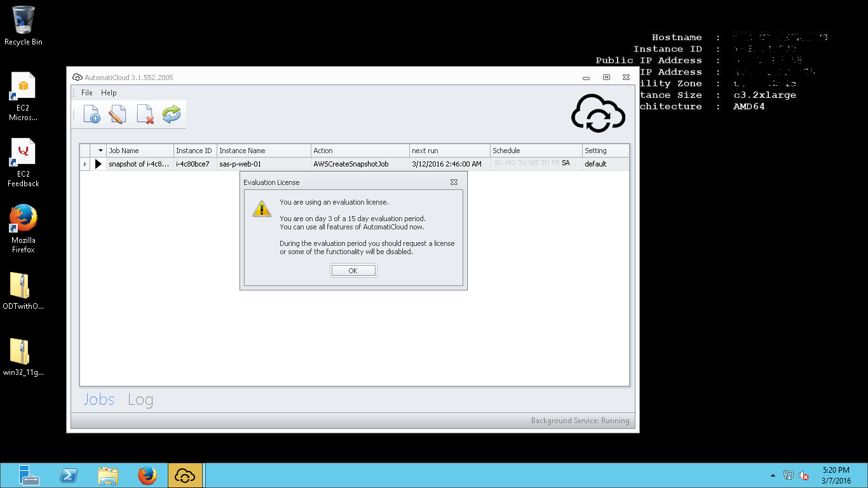Click the AutomatiCloud taskbar button
Viewport: 868px width, 488px height.
pos(186,475)
